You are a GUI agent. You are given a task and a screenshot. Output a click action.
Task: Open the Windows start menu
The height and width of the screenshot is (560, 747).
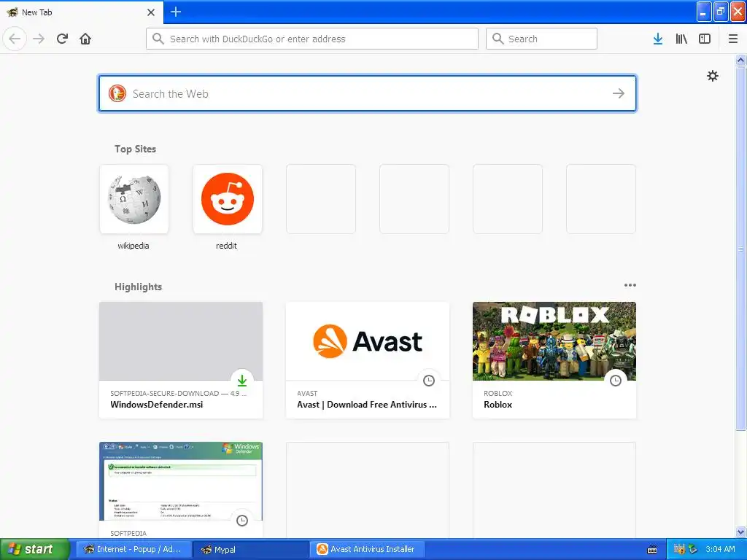34,549
